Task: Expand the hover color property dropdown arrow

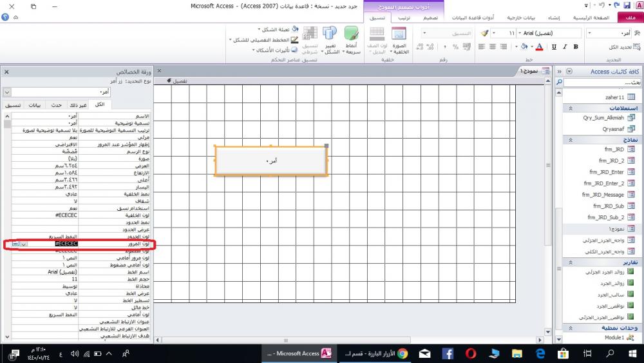Action: tap(23, 244)
